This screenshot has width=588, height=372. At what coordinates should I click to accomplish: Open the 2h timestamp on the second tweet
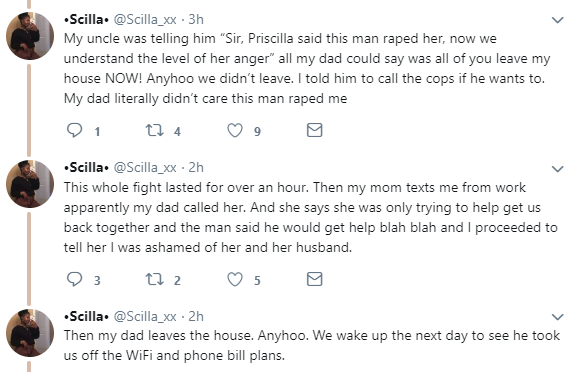[x=196, y=167]
